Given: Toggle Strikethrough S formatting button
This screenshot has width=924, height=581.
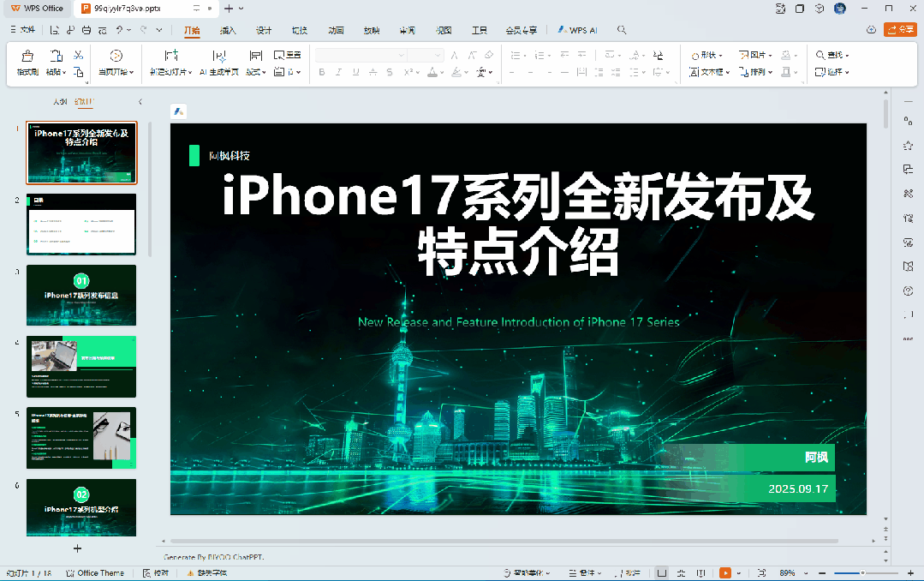Looking at the screenshot, I should (390, 72).
